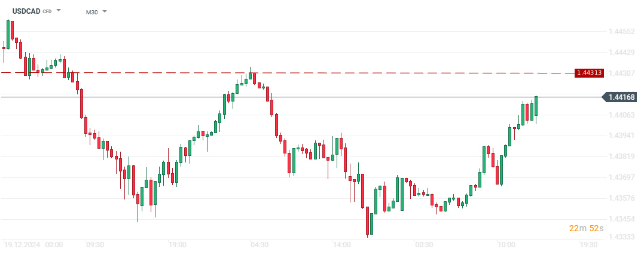Click the M30 timeframe label

[91, 11]
